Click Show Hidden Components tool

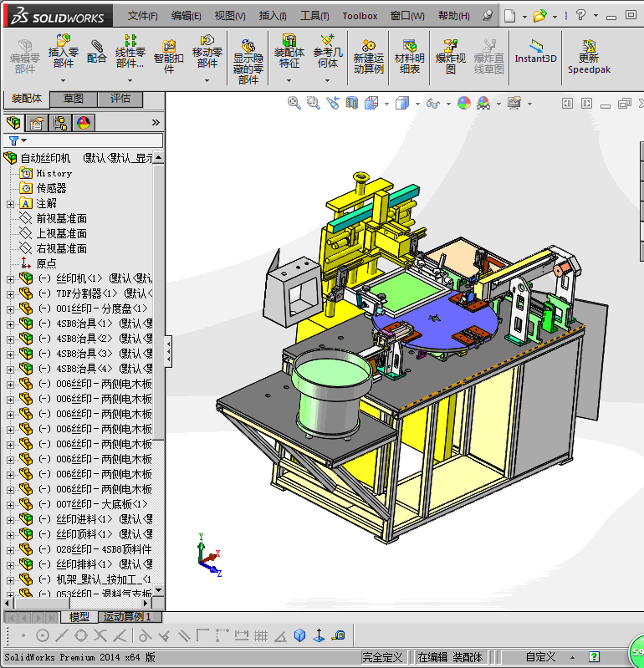point(248,61)
